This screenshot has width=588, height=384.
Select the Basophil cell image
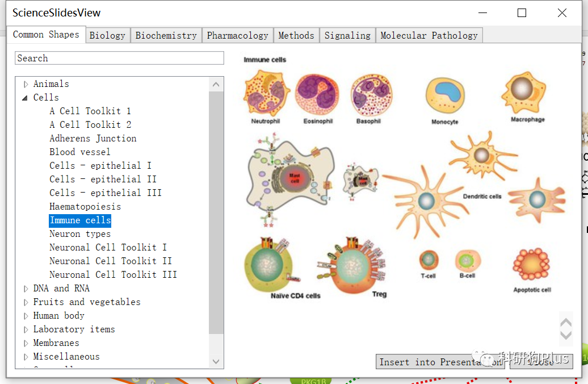pyautogui.click(x=371, y=96)
